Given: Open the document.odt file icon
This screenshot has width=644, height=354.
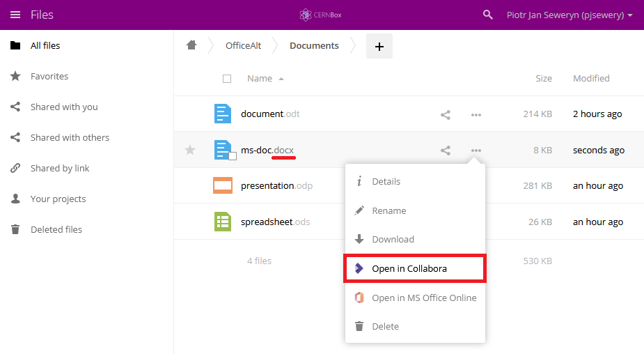Looking at the screenshot, I should 223,114.
